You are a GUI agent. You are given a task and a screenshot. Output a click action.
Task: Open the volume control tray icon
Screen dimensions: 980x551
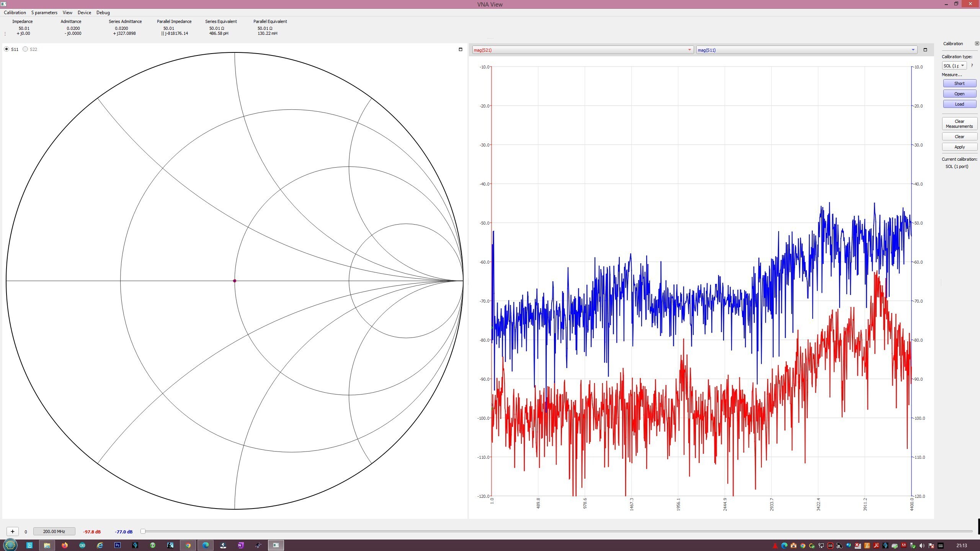(x=922, y=546)
